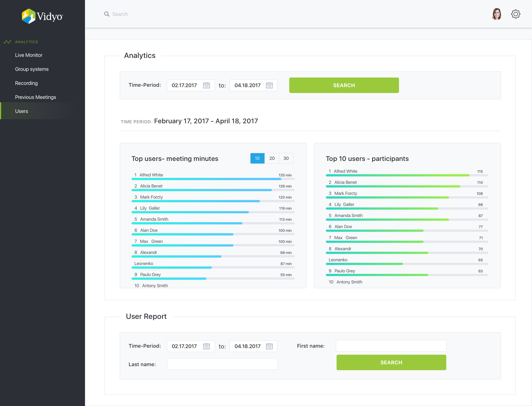Image resolution: width=532 pixels, height=406 pixels.
Task: Open Previous Meetings page
Action: tap(36, 97)
